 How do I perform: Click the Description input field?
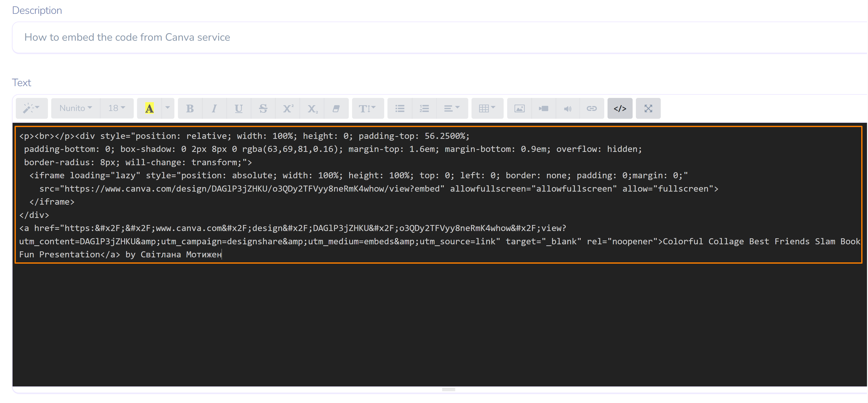point(438,37)
